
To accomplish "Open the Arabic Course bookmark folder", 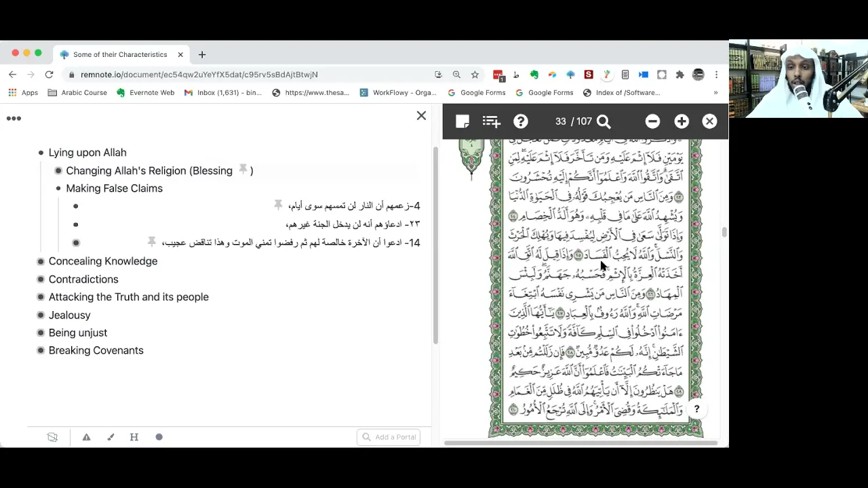I will (x=77, y=93).
